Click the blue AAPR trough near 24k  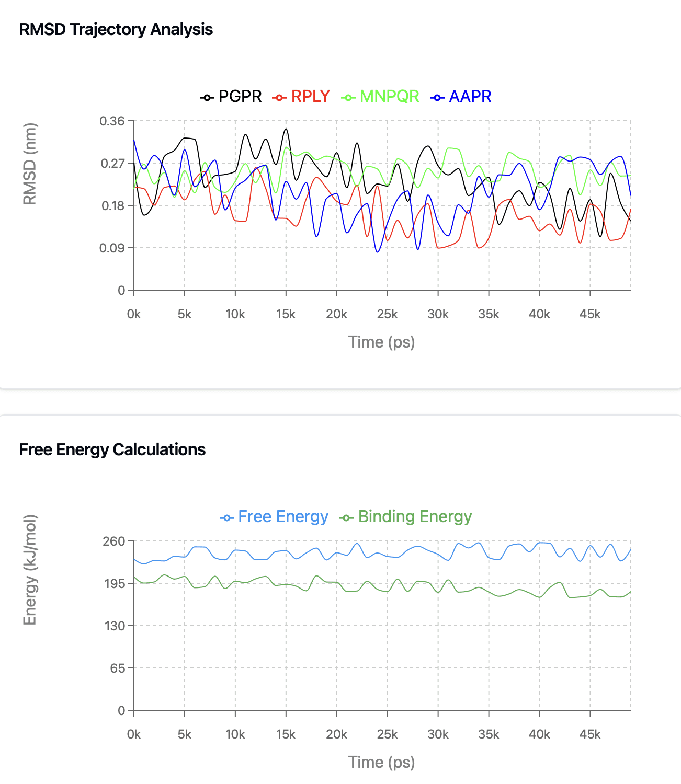tap(377, 252)
